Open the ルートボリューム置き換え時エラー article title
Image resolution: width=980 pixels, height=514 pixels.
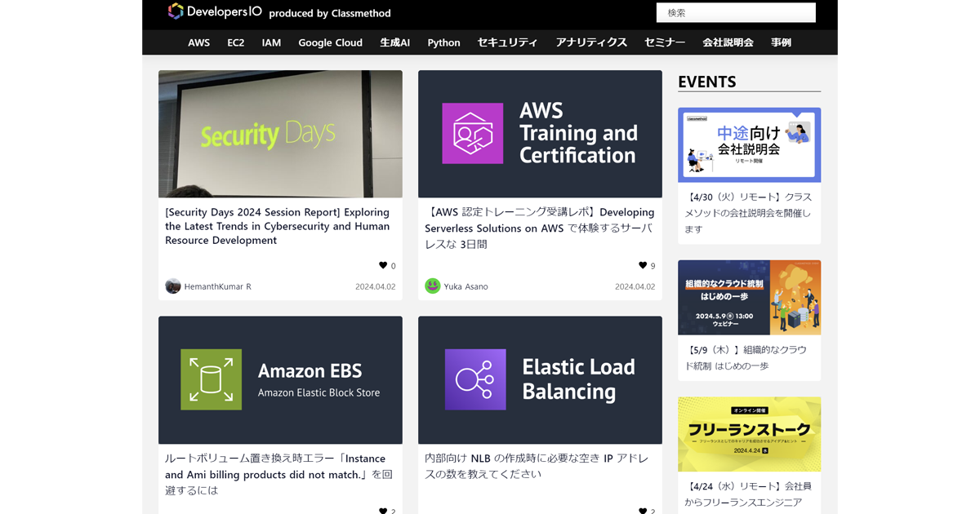279,474
